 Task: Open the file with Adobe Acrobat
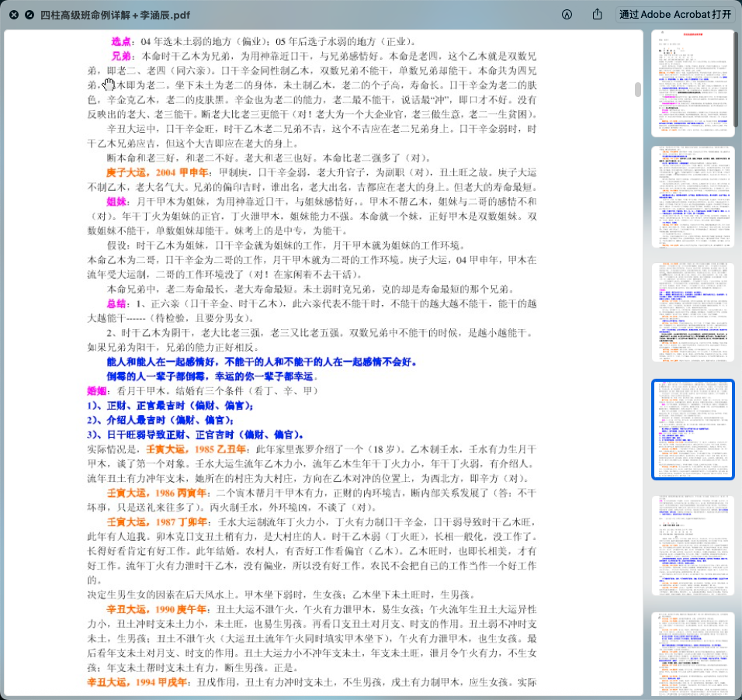tap(674, 15)
